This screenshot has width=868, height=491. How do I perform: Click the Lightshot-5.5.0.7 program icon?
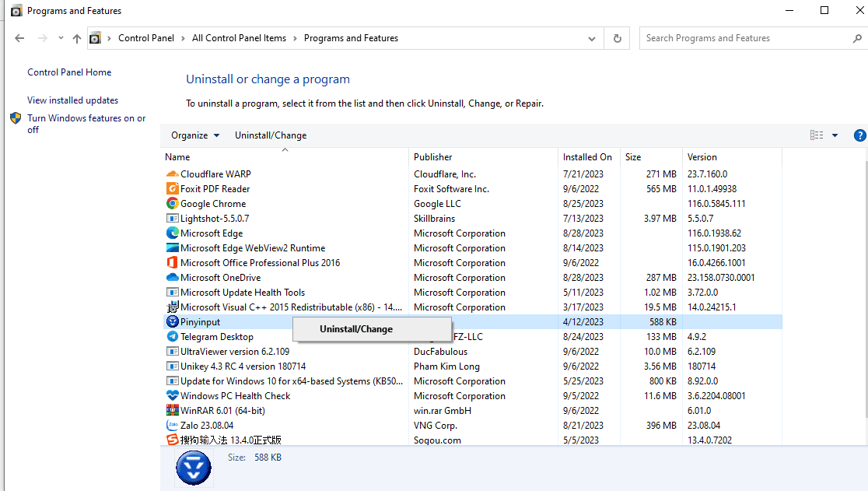pyautogui.click(x=172, y=219)
